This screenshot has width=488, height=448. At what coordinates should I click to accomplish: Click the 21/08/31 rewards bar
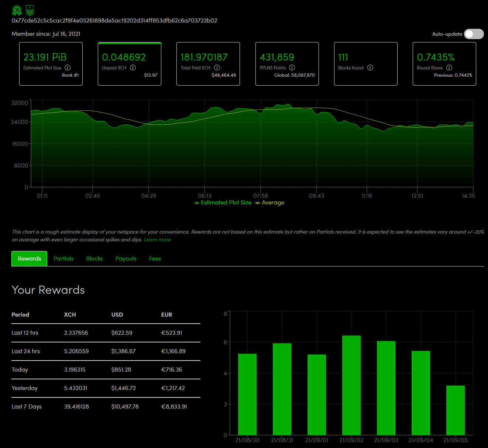coord(282,389)
